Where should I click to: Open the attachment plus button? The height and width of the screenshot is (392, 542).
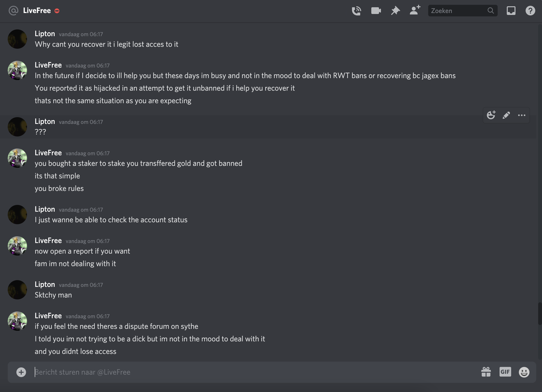(x=21, y=372)
